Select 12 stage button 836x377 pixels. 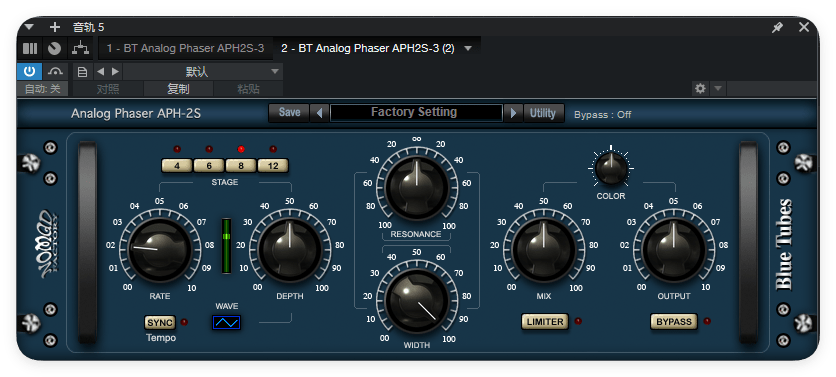click(x=273, y=166)
